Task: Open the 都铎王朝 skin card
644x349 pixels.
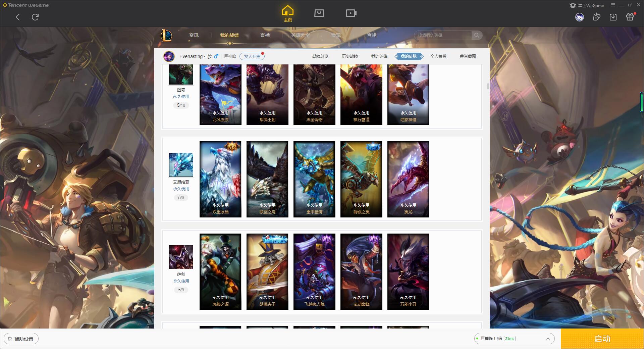Action: 267,95
